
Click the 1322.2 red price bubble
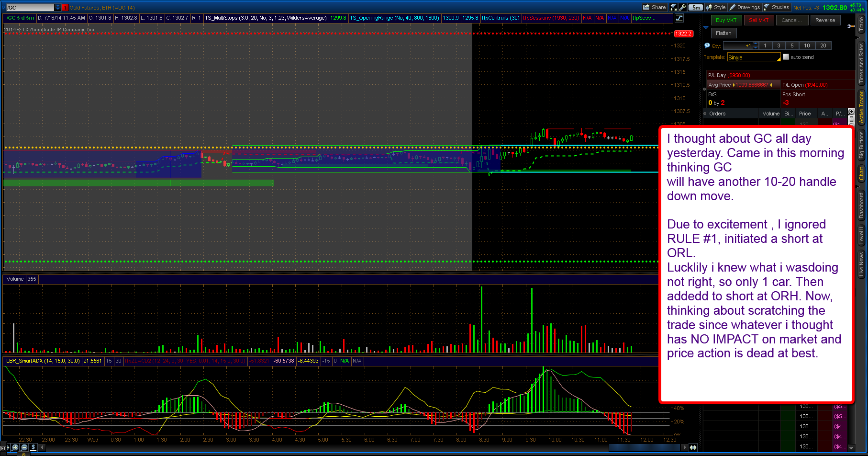coord(683,34)
